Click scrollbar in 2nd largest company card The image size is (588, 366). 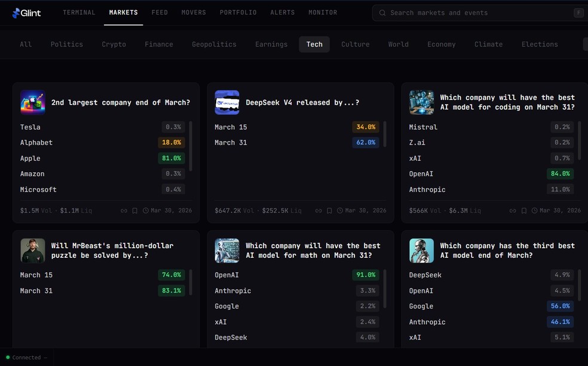coord(191,146)
